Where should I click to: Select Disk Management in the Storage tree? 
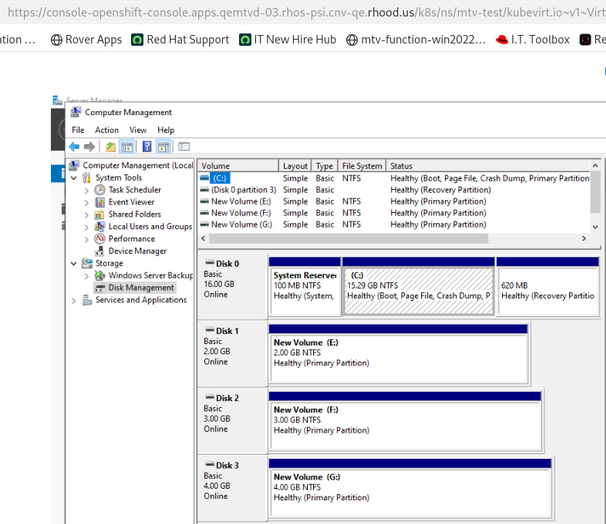pyautogui.click(x=140, y=288)
